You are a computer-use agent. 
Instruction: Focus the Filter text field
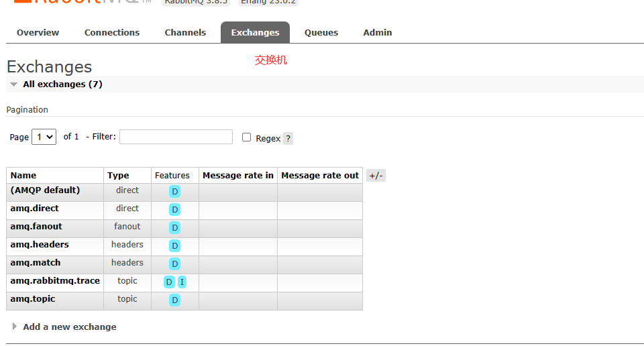176,137
